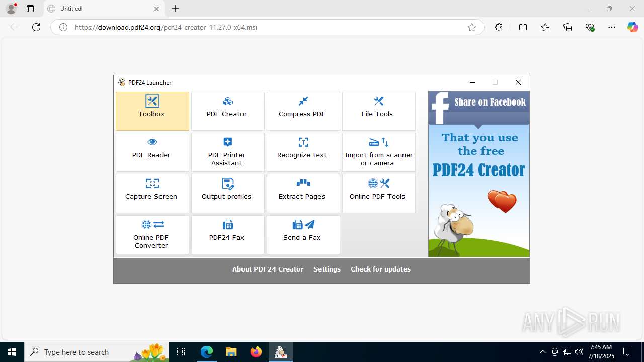
Task: Open Import from scanner or camera
Action: [378, 152]
